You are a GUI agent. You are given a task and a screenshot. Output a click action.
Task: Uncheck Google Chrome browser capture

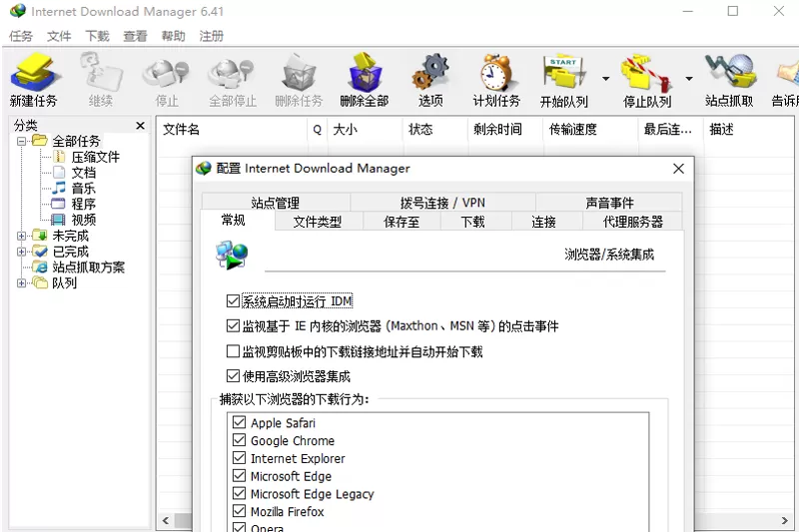point(239,440)
